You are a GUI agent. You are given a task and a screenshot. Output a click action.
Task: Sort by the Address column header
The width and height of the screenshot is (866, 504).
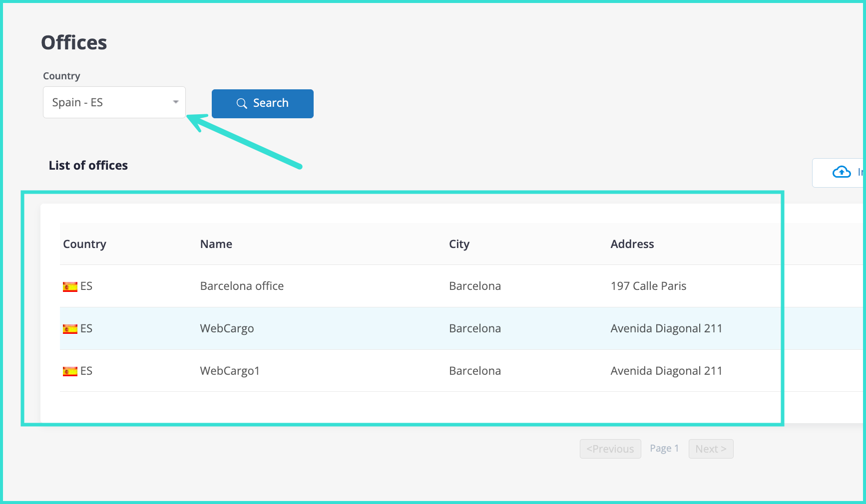click(x=632, y=244)
